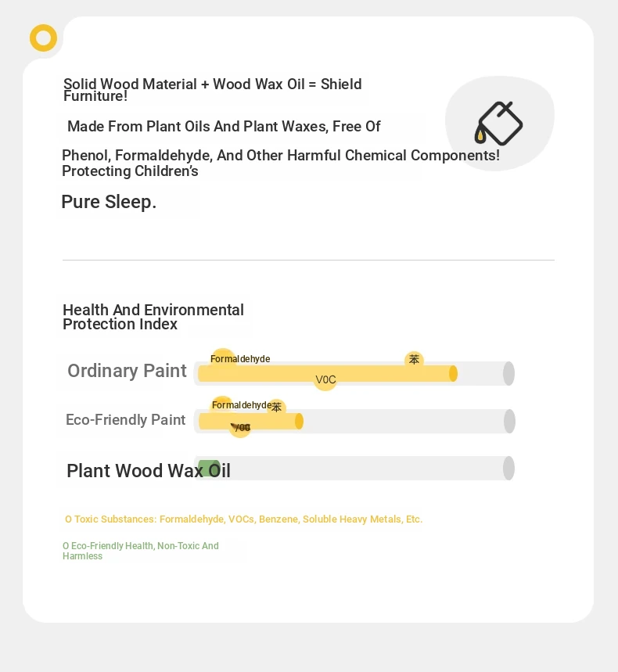Image resolution: width=618 pixels, height=672 pixels.
Task: Click the gray end cap of Eco-Friendly Paint bar
Action: [509, 422]
